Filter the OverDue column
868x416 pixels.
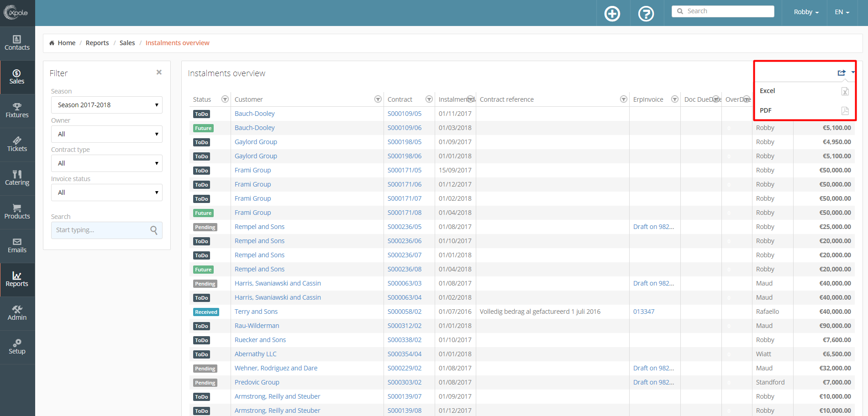pyautogui.click(x=747, y=99)
